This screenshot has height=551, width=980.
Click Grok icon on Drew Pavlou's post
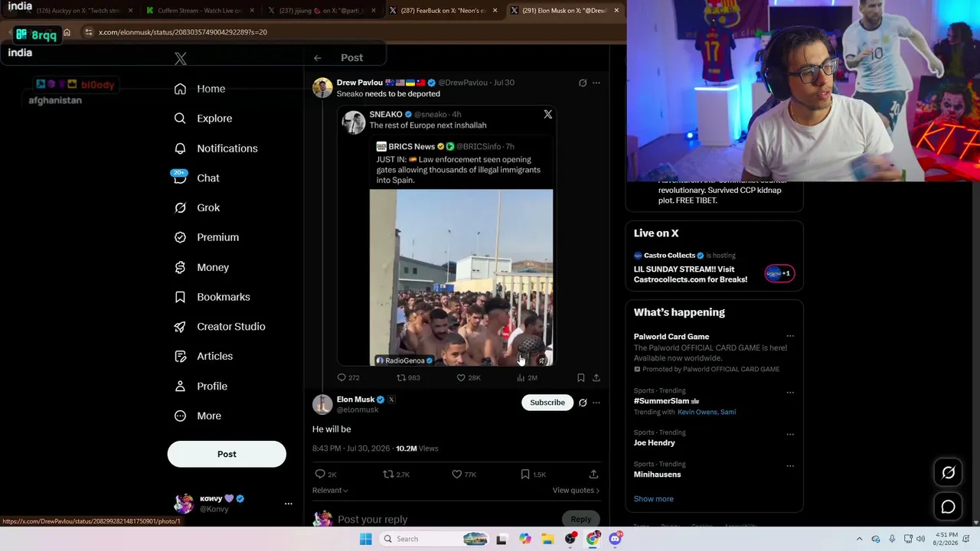click(583, 83)
